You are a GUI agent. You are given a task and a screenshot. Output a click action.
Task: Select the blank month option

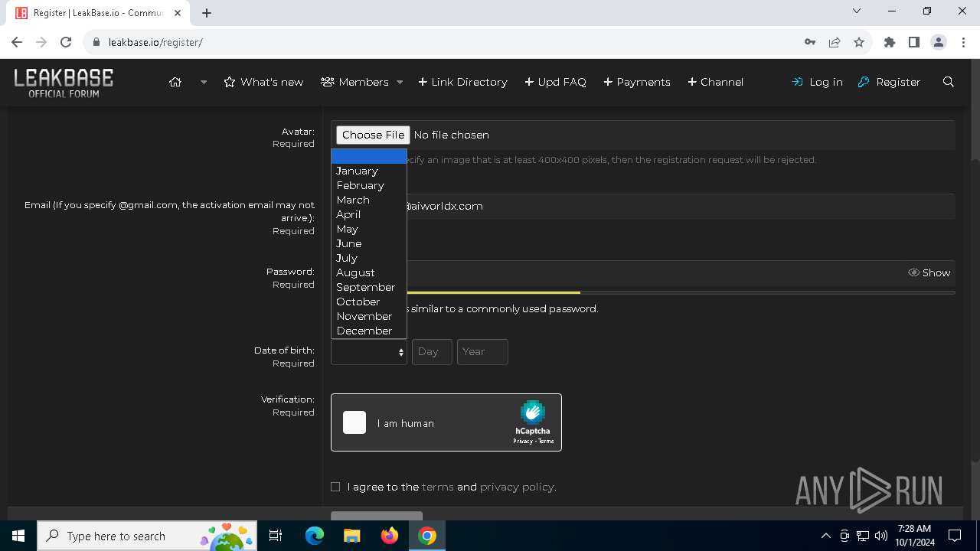click(x=368, y=156)
